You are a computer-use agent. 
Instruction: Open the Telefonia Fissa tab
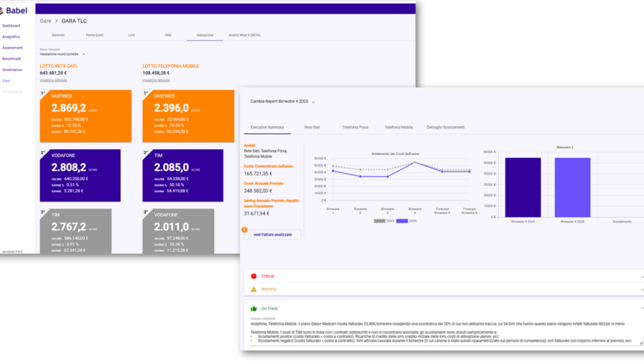click(355, 128)
